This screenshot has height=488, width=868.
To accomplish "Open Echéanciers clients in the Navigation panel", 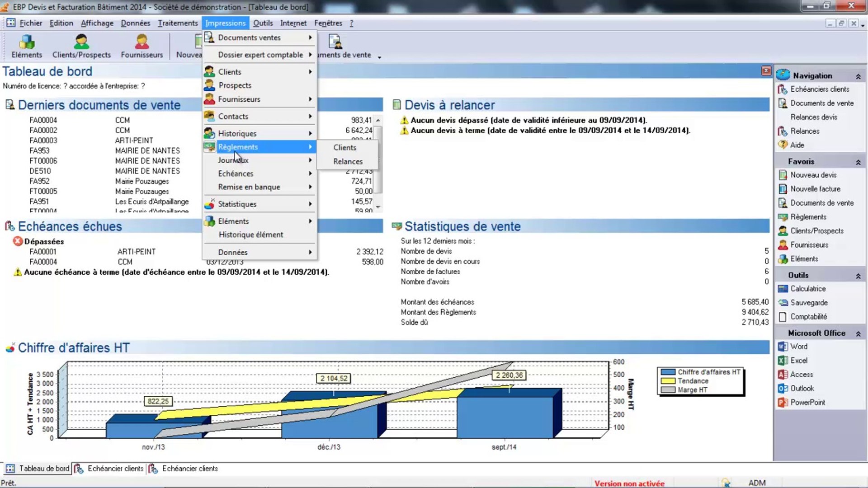I will pos(819,89).
